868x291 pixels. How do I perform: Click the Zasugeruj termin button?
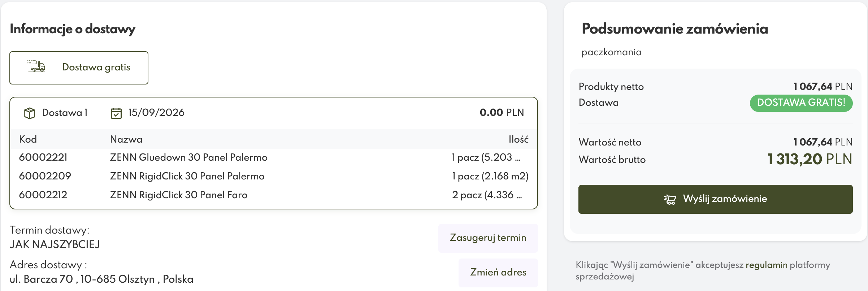click(488, 238)
